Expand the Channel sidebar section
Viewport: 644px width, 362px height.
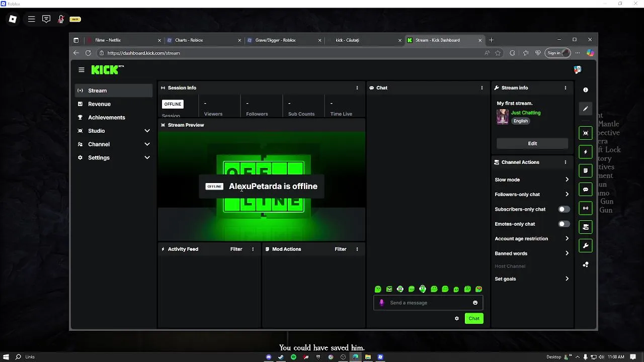pyautogui.click(x=114, y=144)
